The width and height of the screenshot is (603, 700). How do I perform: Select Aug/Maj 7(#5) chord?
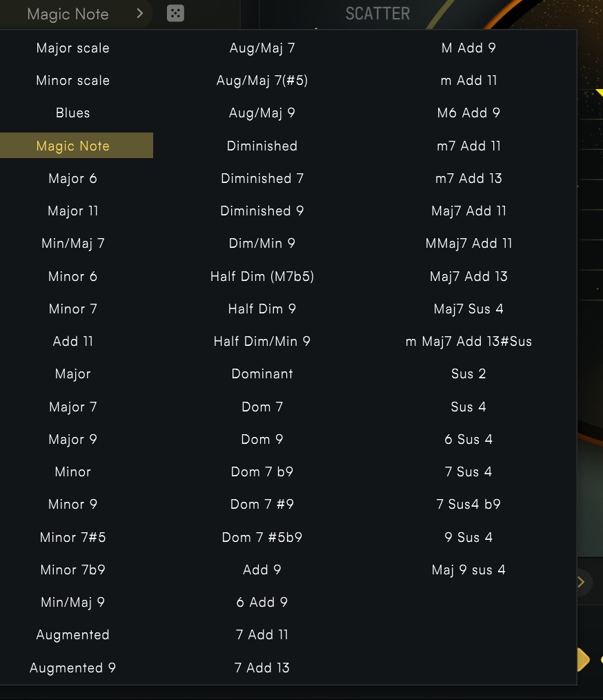(262, 81)
